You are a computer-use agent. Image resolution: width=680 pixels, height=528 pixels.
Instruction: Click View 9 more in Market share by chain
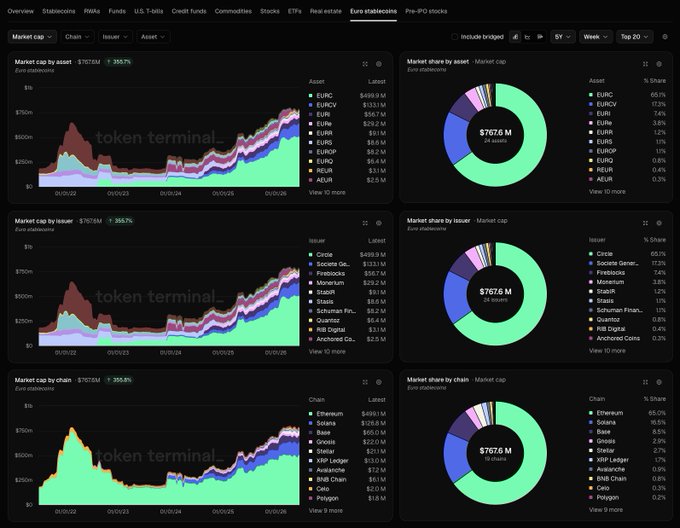tap(606, 510)
